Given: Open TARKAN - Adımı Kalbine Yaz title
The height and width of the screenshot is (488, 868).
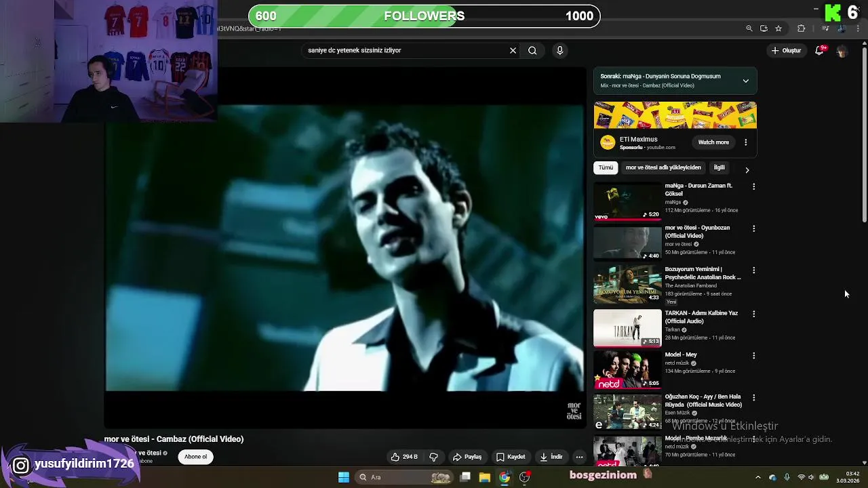Looking at the screenshot, I should coord(701,317).
